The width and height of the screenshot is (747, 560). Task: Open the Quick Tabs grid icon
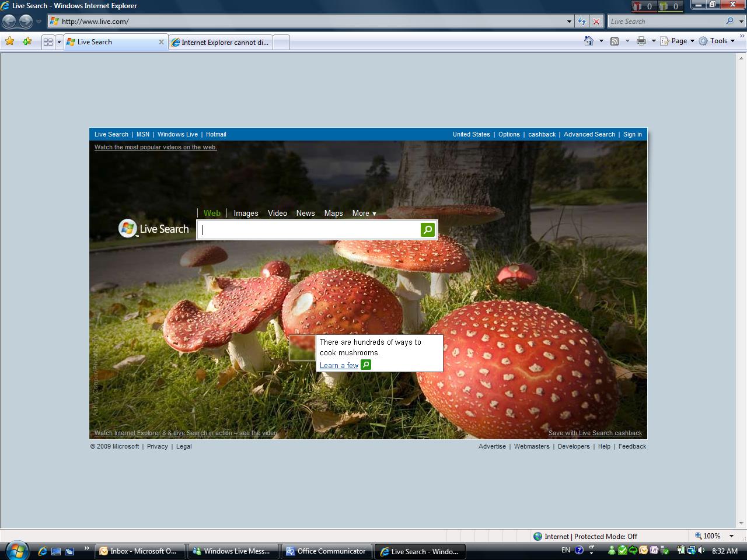[48, 42]
